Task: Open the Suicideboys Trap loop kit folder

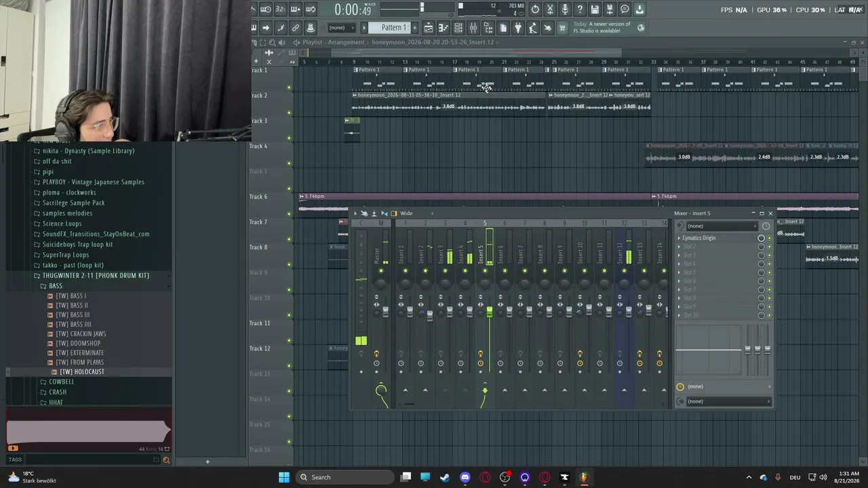Action: click(77, 245)
